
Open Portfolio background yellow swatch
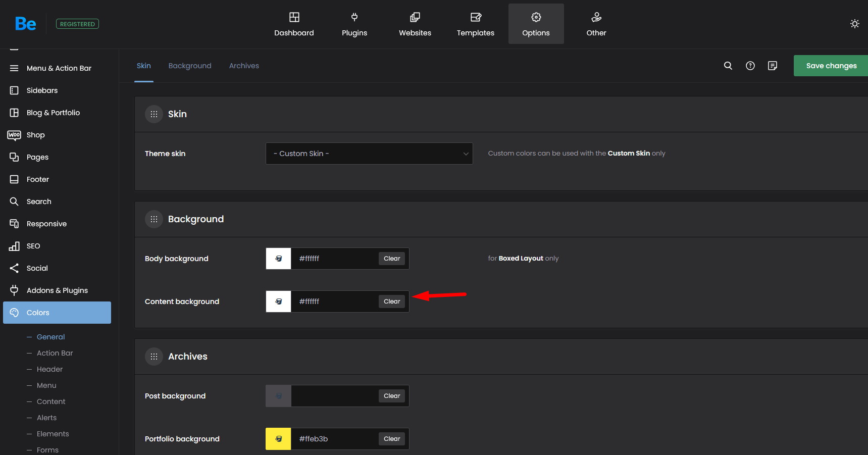(x=278, y=439)
